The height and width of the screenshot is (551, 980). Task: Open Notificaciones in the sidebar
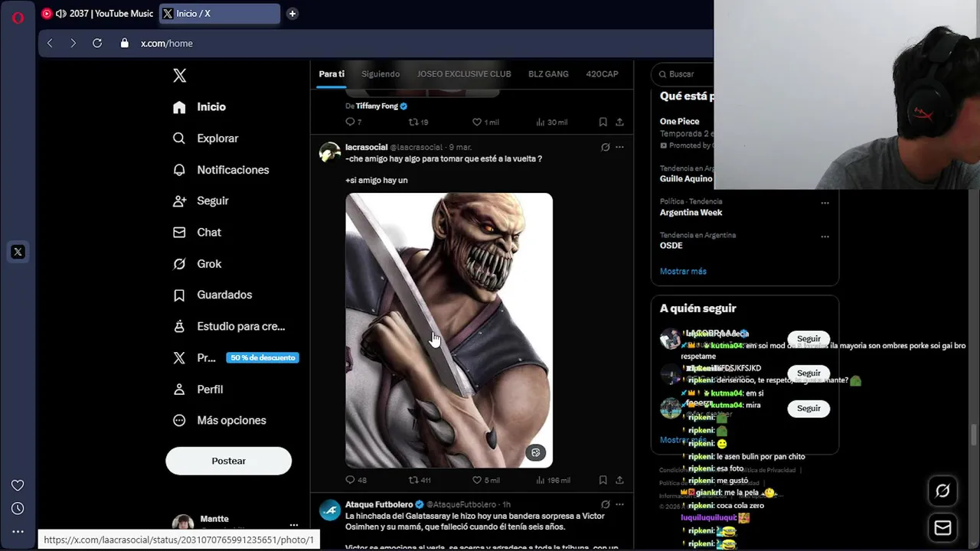coord(220,170)
